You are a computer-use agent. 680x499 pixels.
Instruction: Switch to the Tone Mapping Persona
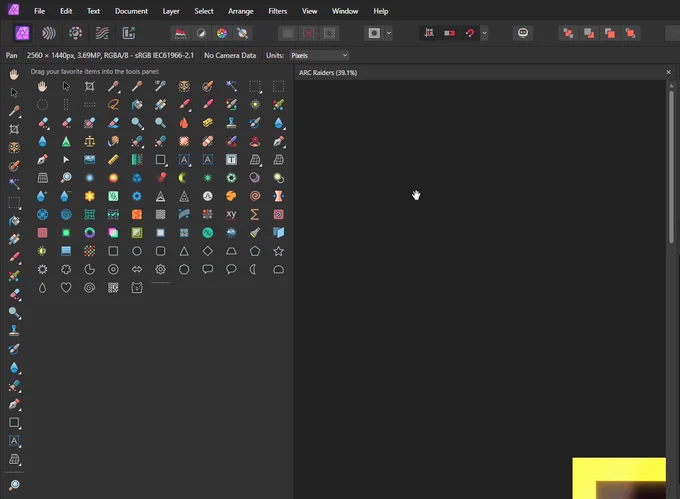pyautogui.click(x=102, y=33)
